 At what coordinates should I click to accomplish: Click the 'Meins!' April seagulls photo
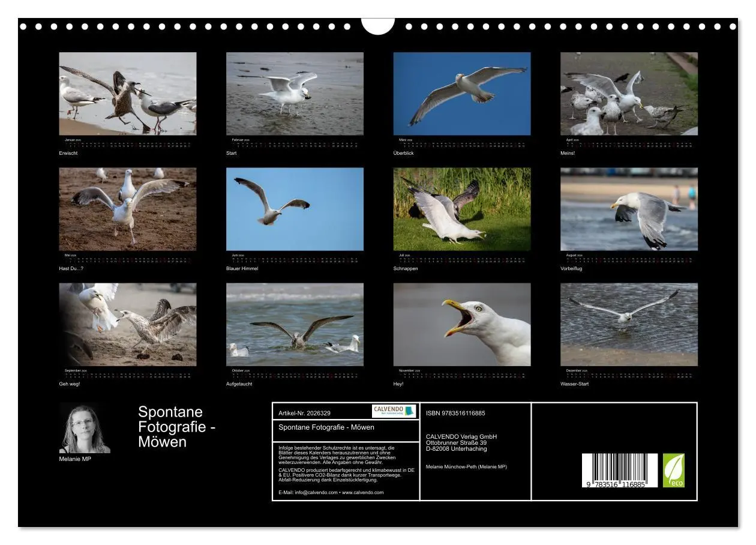click(629, 94)
